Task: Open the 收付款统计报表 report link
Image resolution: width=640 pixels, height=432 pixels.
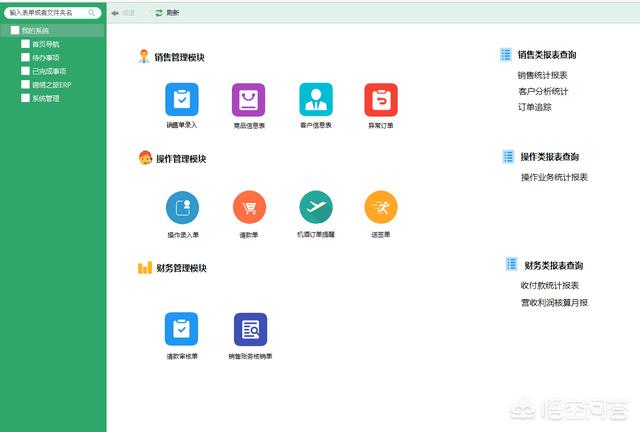Action: tap(550, 285)
